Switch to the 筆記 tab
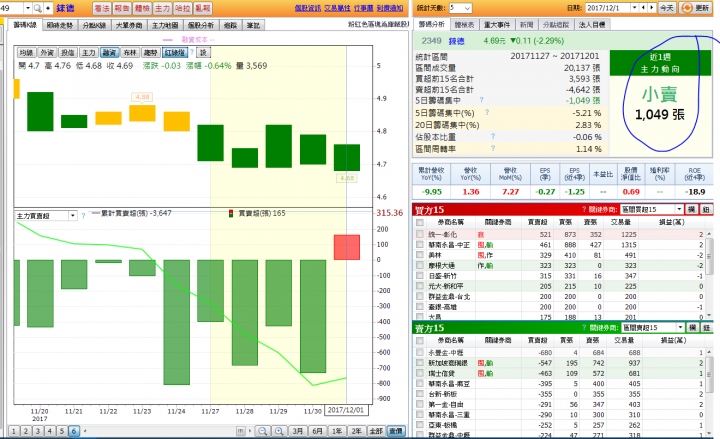The height and width of the screenshot is (439, 720). [253, 25]
